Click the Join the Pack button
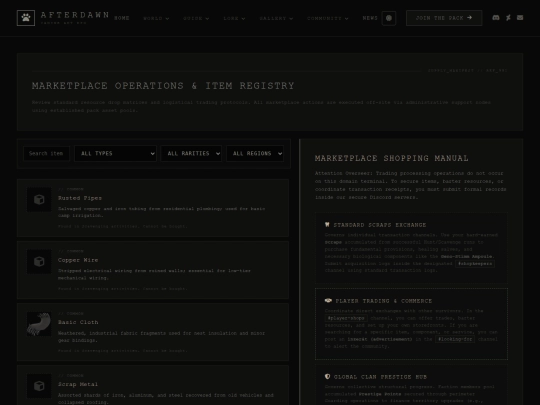This screenshot has height=405, width=540. pos(444,18)
